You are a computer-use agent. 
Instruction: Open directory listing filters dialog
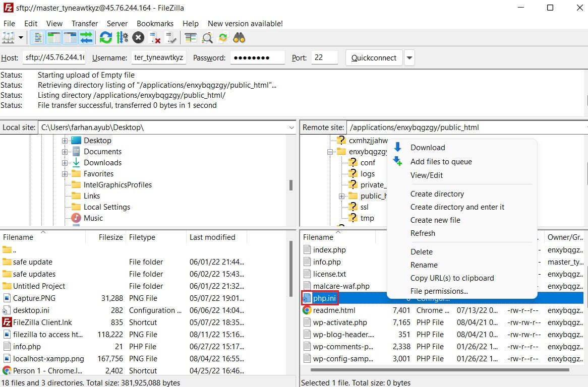[x=191, y=37]
